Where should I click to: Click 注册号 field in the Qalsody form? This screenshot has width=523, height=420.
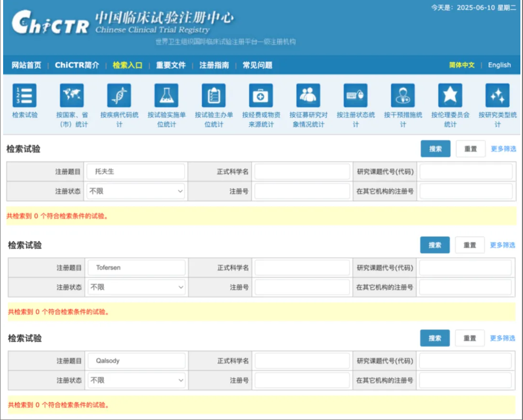tap(302, 380)
